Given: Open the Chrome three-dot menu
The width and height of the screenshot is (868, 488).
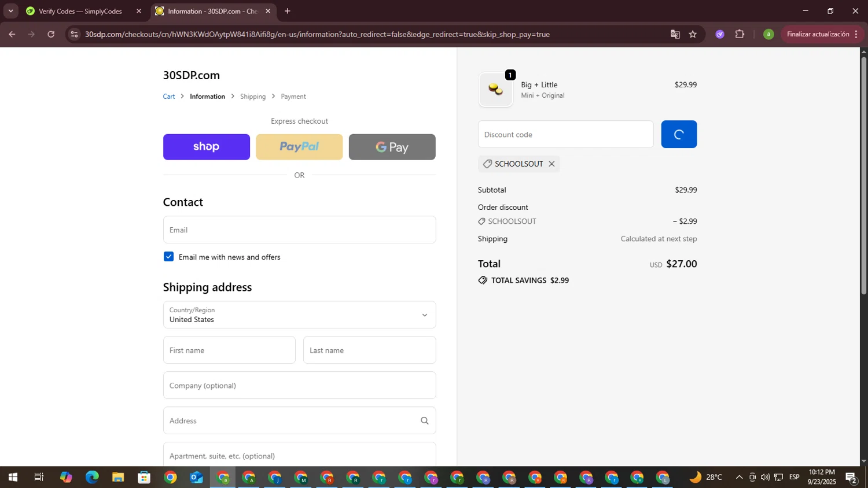Looking at the screenshot, I should click(856, 34).
